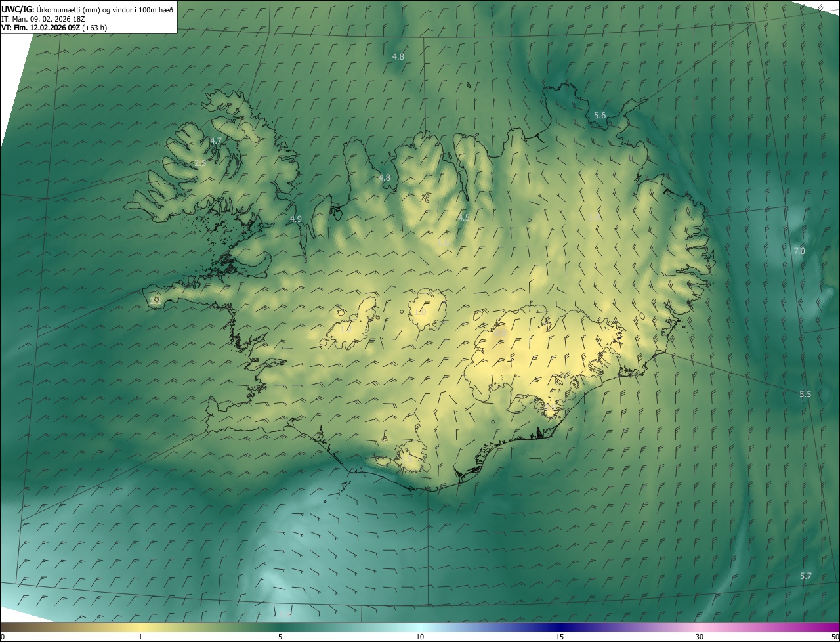Click the title 'Úrkomumætti (mm) og vindur í 100m hæð'

[x=105, y=9]
